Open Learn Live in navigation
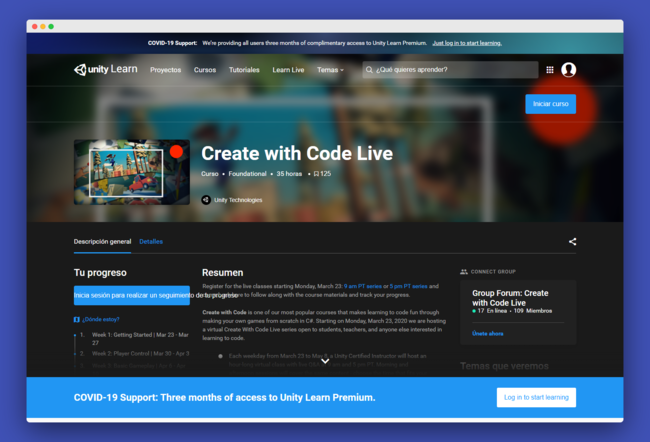This screenshot has width=650, height=442. click(288, 70)
